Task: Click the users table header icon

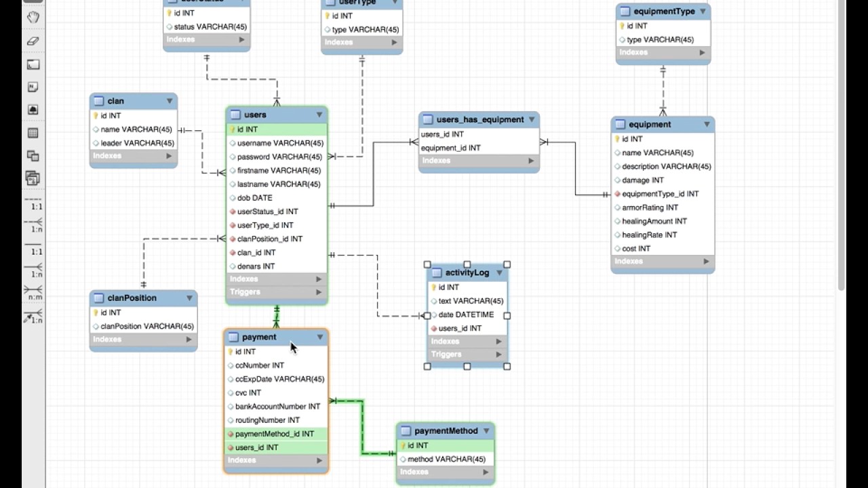Action: coord(235,115)
